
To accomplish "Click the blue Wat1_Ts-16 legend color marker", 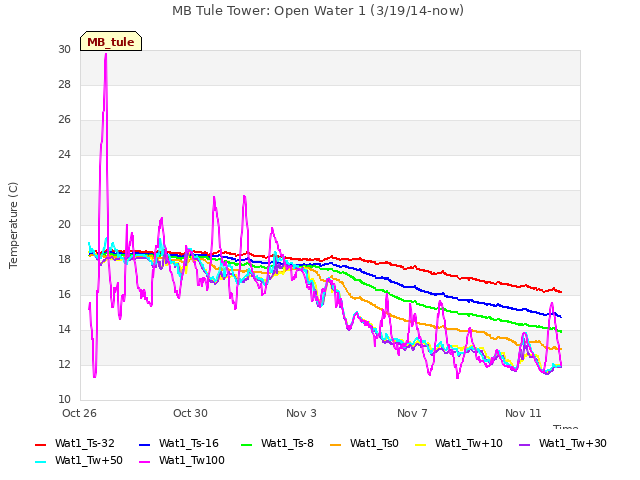I will [144, 444].
